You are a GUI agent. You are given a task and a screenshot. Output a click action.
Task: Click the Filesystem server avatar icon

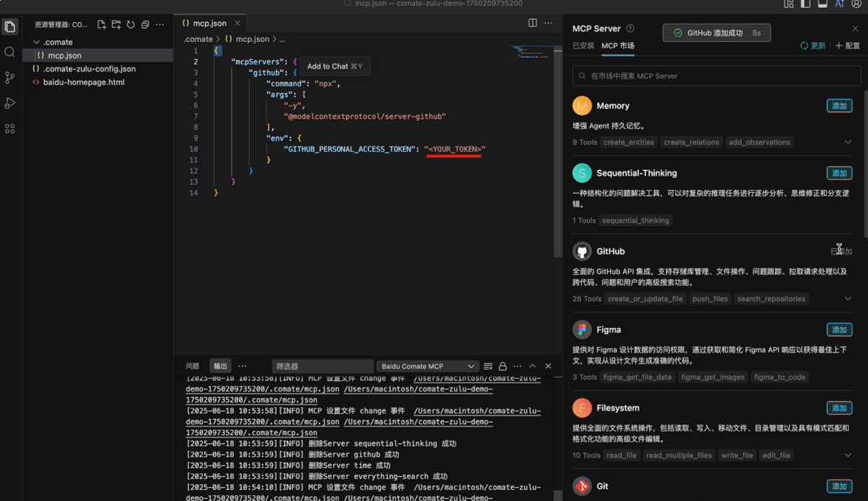pyautogui.click(x=582, y=408)
